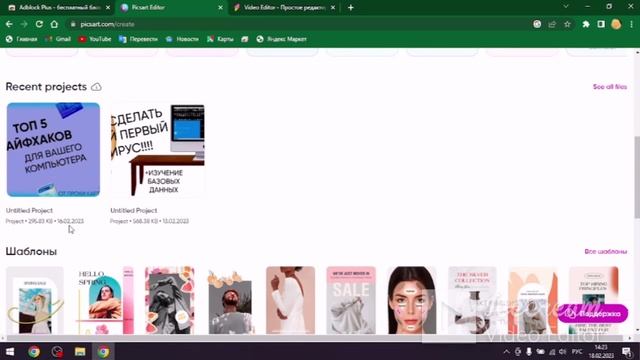Select the woman face skincare template
This screenshot has height=360, width=640.
coord(411,300)
